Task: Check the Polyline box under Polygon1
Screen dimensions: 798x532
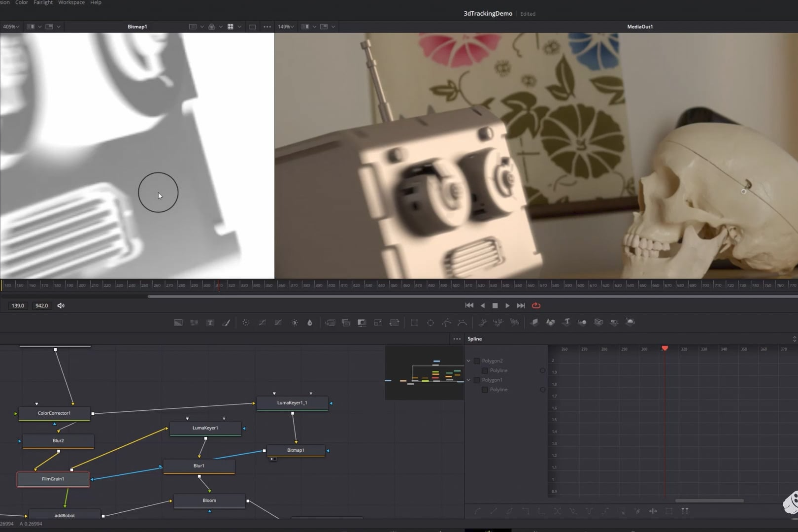Action: (x=485, y=390)
